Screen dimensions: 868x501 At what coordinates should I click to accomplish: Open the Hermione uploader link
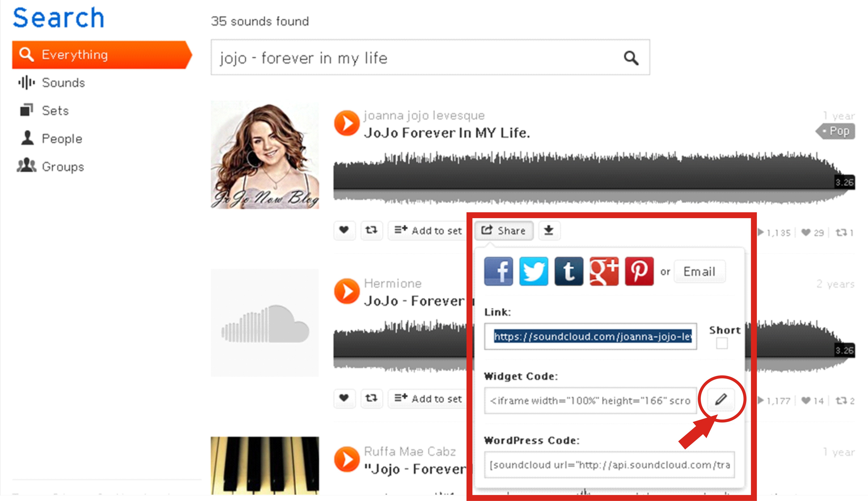click(392, 284)
